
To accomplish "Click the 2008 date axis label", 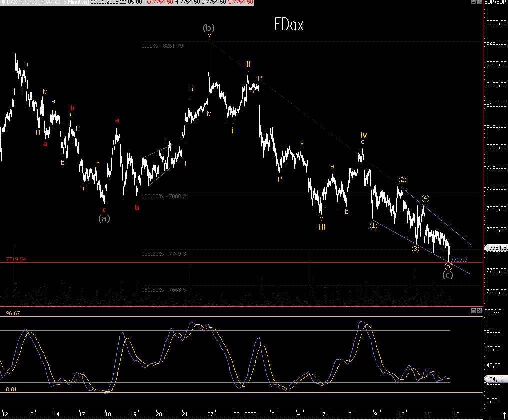I will point(251,414).
